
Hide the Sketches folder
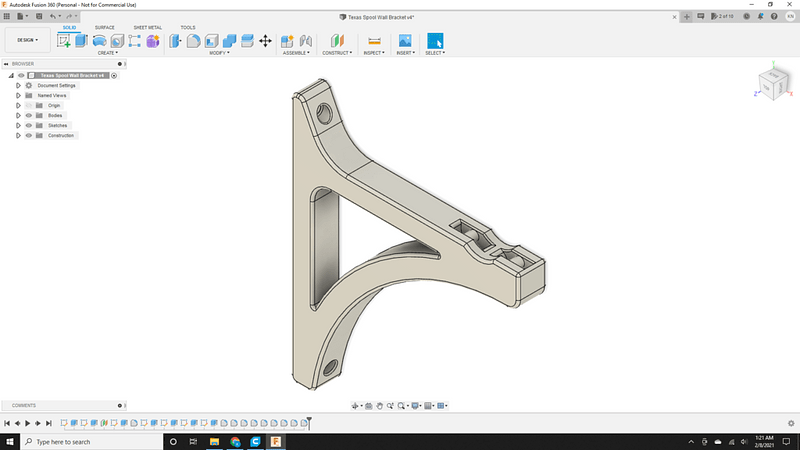(x=29, y=126)
